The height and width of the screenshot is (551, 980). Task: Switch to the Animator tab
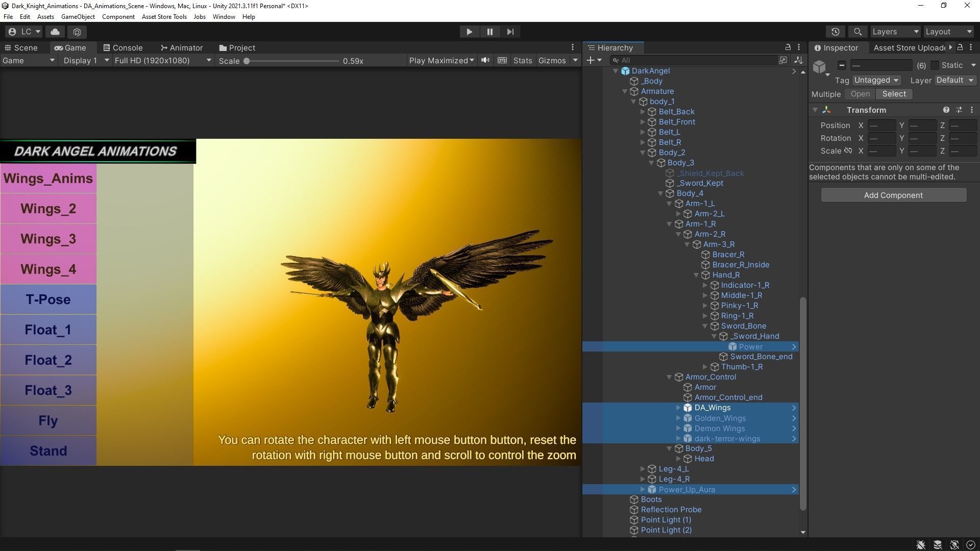[x=182, y=47]
